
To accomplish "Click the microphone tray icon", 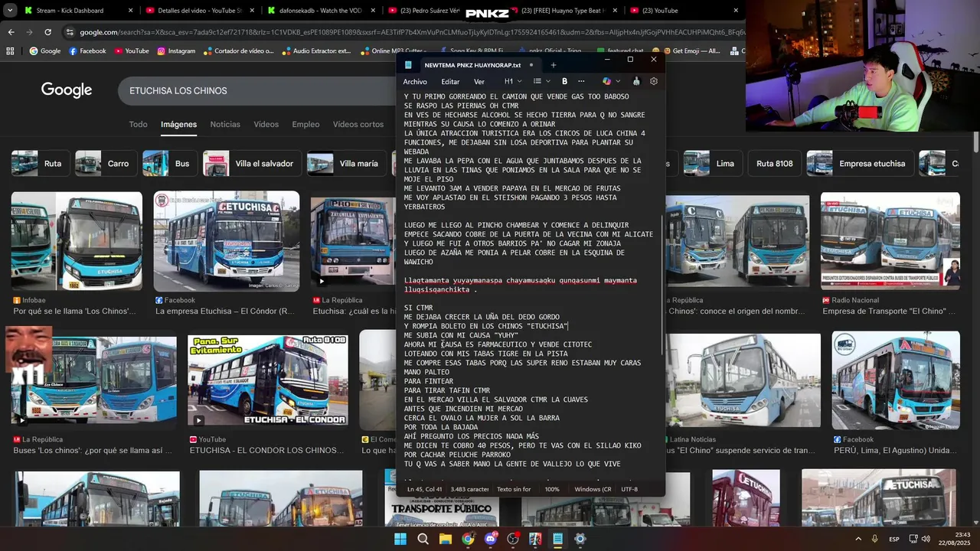I will click(x=875, y=539).
